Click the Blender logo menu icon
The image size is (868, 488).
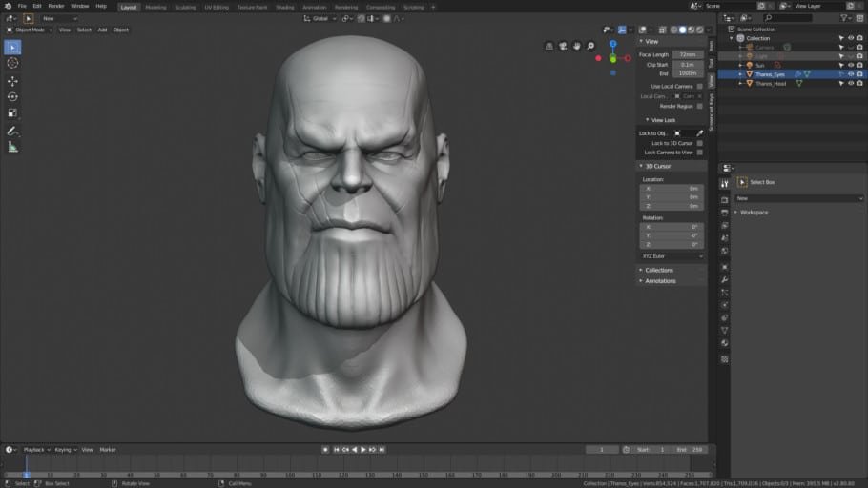click(8, 6)
